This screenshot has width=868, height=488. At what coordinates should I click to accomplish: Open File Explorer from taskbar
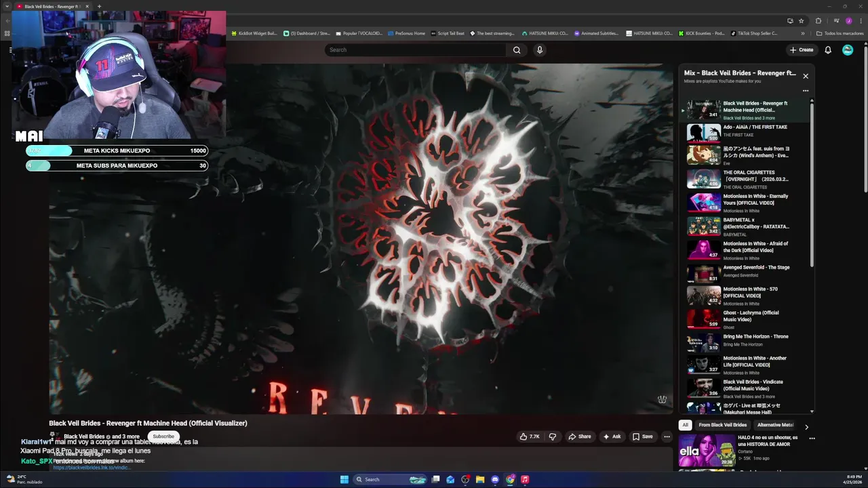480,479
